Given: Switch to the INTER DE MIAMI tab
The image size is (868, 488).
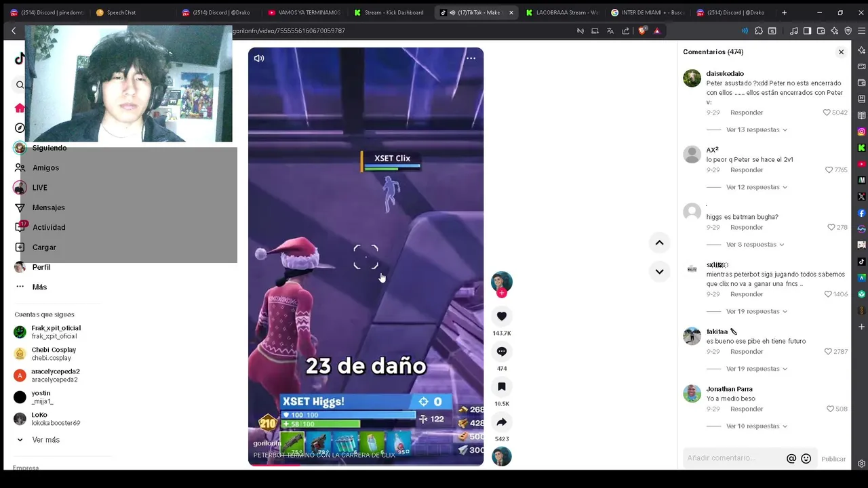Looking at the screenshot, I should [648, 12].
